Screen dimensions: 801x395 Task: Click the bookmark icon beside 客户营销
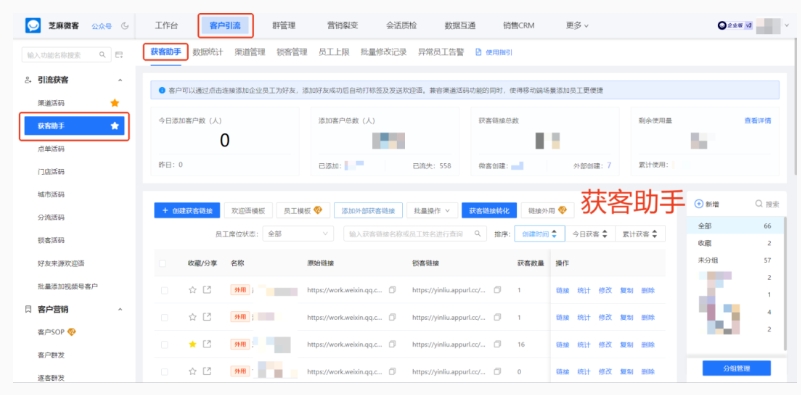coord(28,309)
